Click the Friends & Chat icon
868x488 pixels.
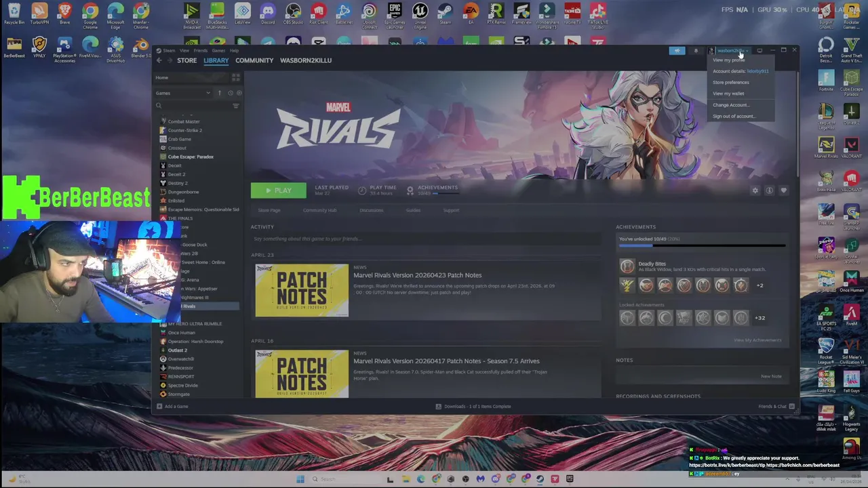coord(791,407)
